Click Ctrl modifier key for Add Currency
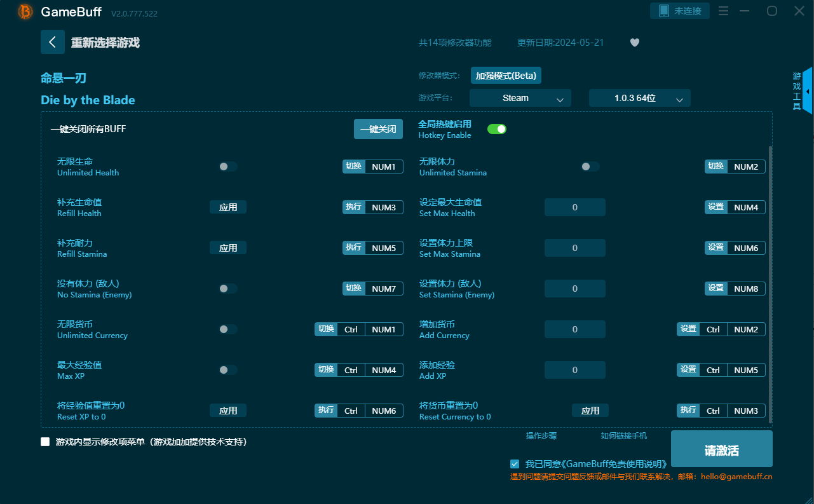The height and width of the screenshot is (504, 814). click(x=713, y=329)
